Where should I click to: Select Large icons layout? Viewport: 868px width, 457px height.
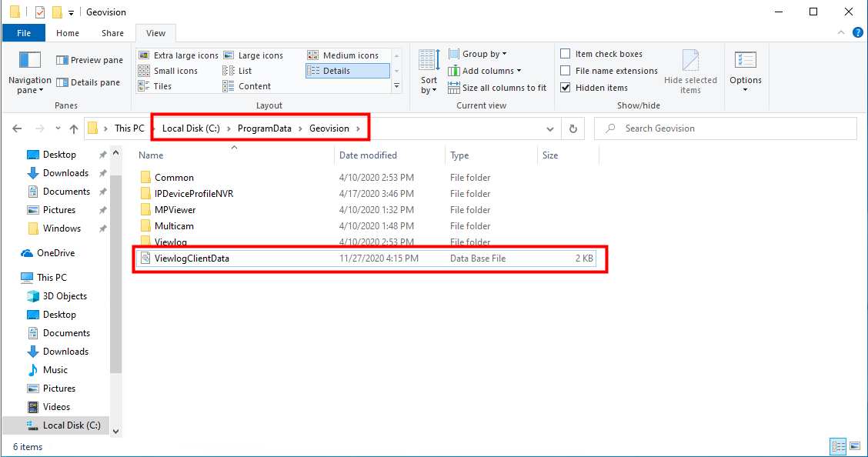pos(253,55)
